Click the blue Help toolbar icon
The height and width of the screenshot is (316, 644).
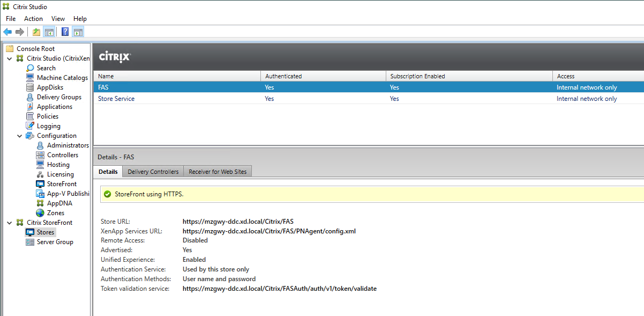[x=65, y=32]
